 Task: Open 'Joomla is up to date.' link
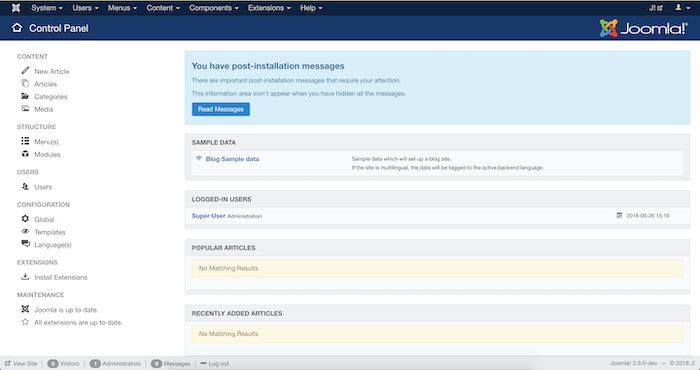[66, 310]
